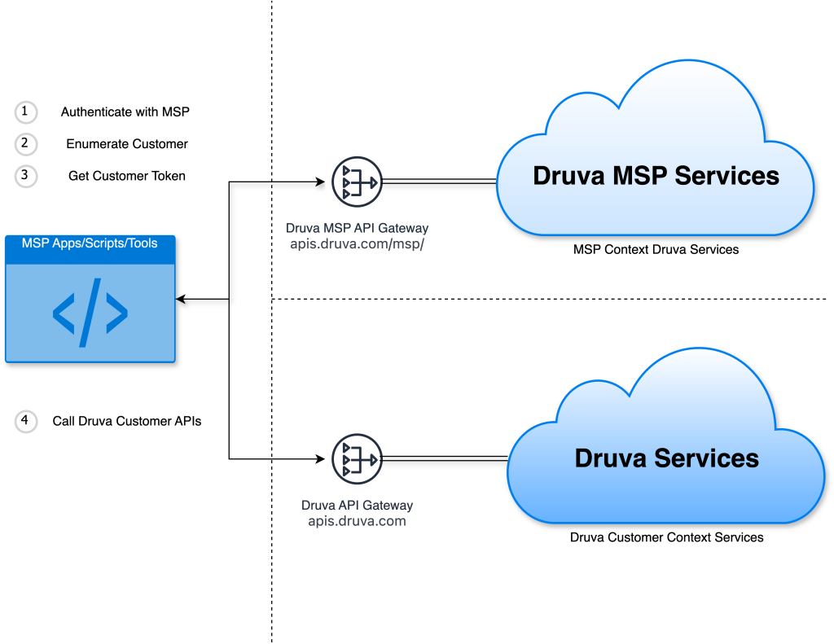
Task: Open the apis.druva.com link
Action: pyautogui.click(x=356, y=520)
